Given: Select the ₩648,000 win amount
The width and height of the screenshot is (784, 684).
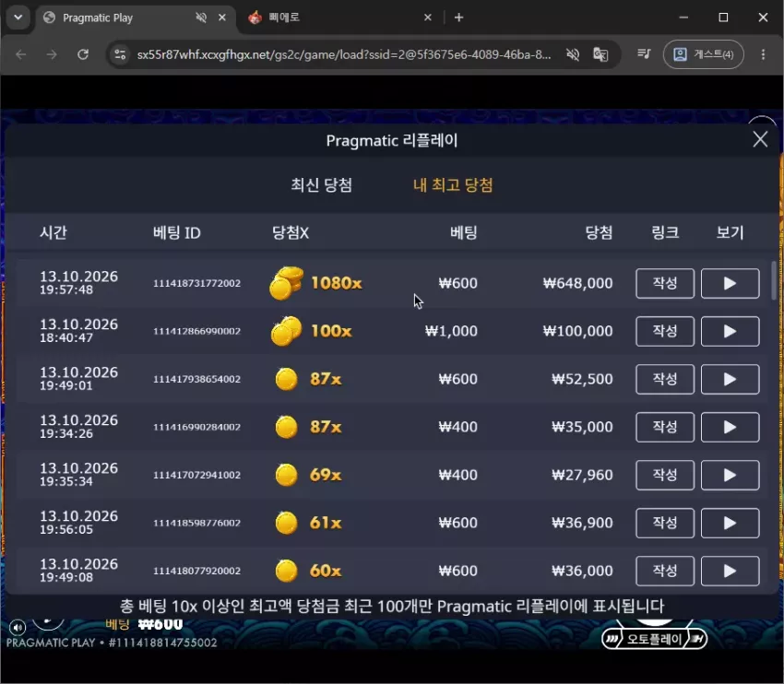Looking at the screenshot, I should point(577,283).
